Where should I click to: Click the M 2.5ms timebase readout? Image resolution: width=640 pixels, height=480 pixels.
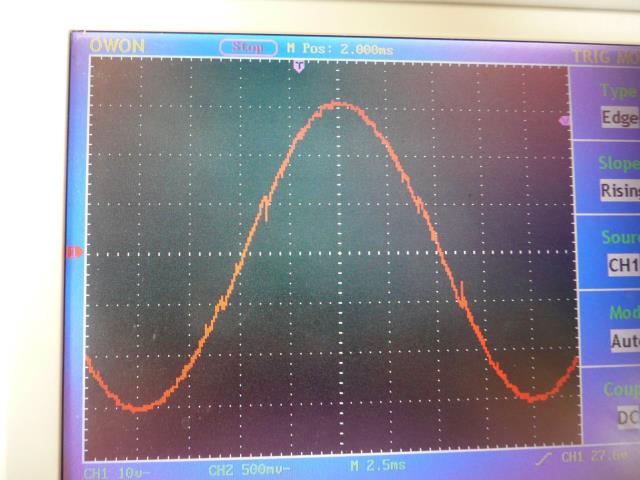click(378, 467)
